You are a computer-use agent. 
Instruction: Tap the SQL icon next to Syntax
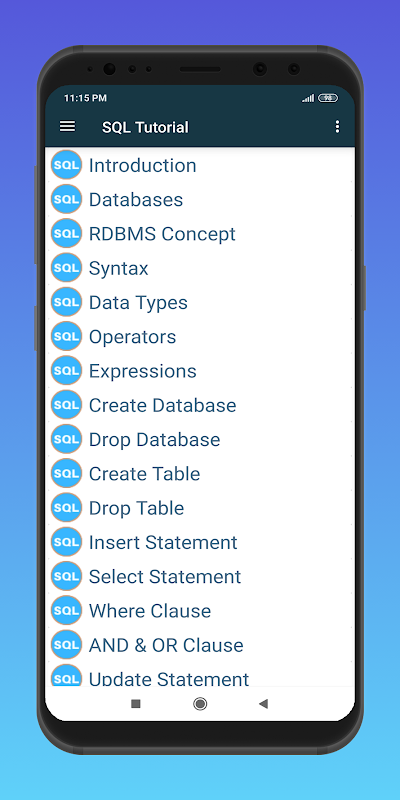66,268
